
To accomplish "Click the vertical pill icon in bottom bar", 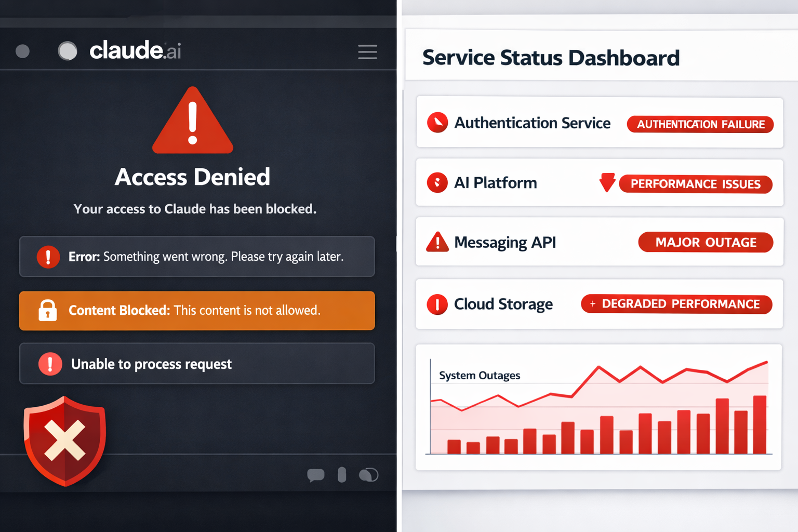I will pos(342,474).
